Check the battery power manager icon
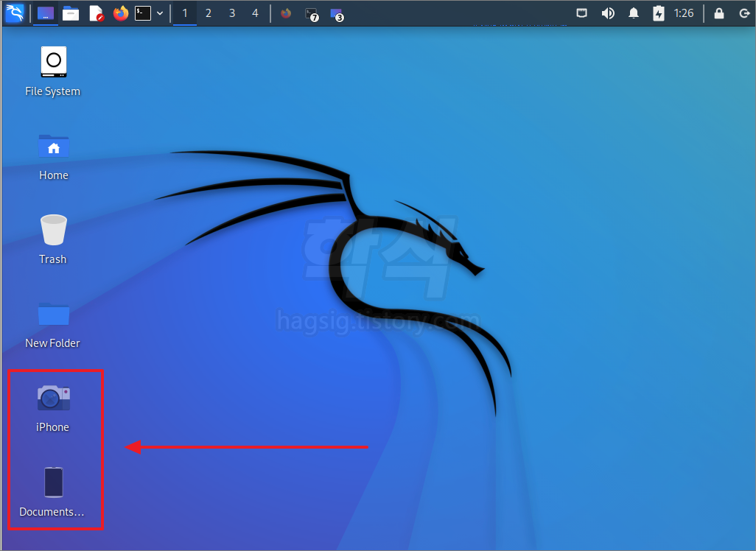This screenshot has height=551, width=756. pyautogui.click(x=659, y=13)
